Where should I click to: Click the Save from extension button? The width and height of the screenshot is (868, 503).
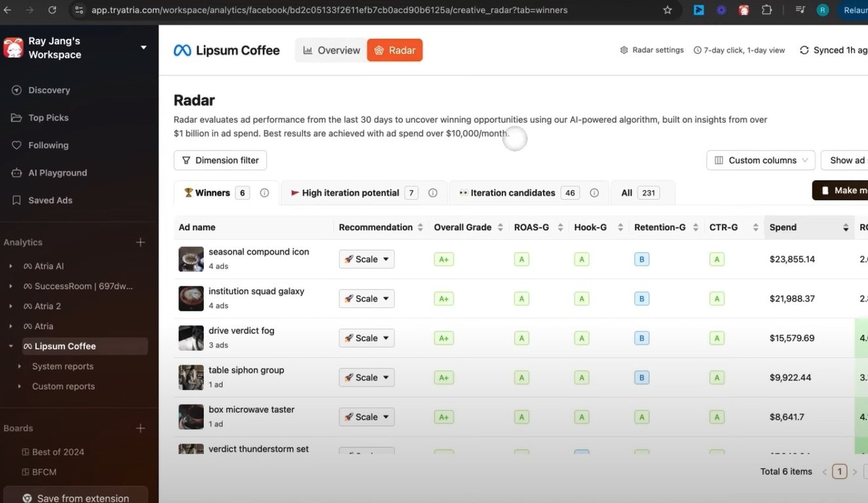75,498
